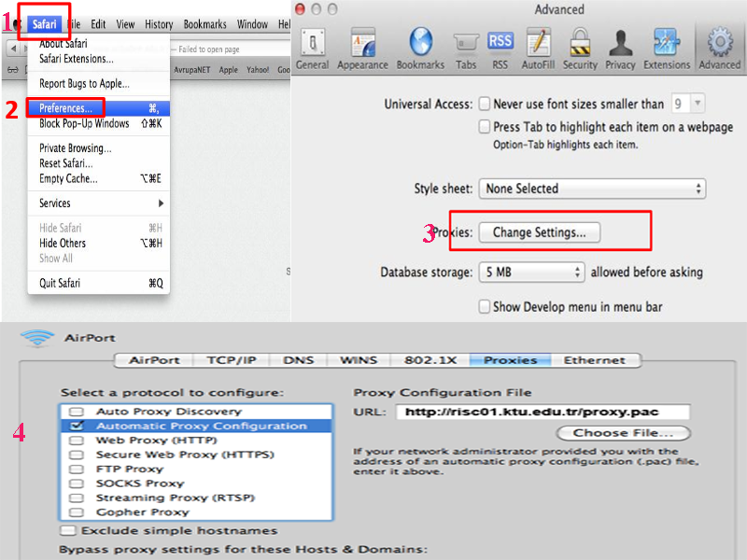Open the minimum font size dropdown
Image resolution: width=747 pixels, height=560 pixels.
689,105
